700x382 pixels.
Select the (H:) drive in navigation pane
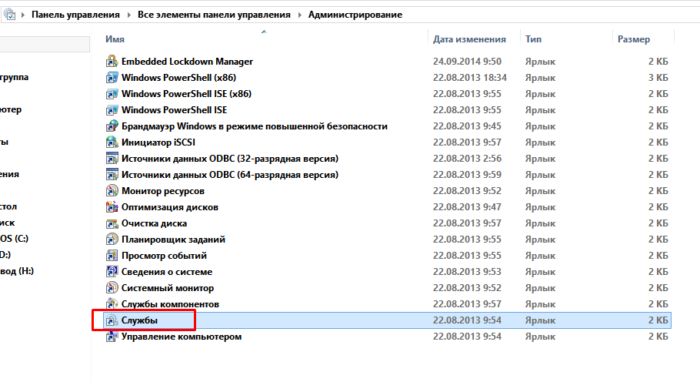(x=17, y=271)
